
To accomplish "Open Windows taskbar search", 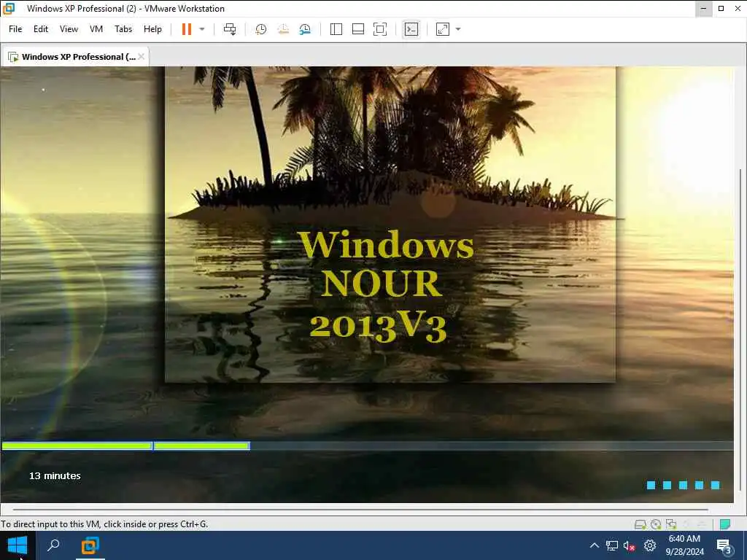I will pos(53,545).
